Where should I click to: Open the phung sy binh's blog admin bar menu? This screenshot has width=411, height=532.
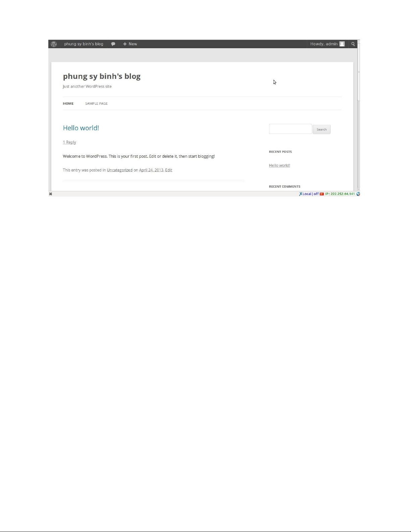click(x=84, y=44)
